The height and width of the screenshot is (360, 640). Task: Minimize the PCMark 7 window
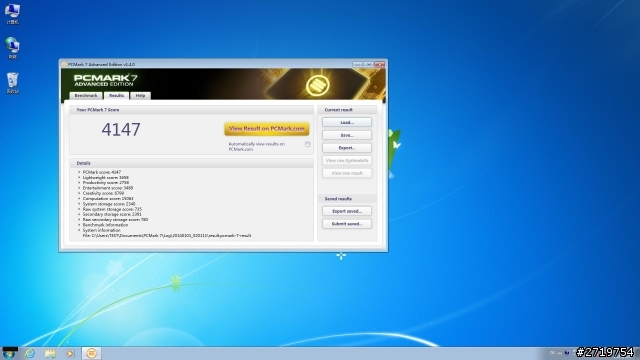357,64
